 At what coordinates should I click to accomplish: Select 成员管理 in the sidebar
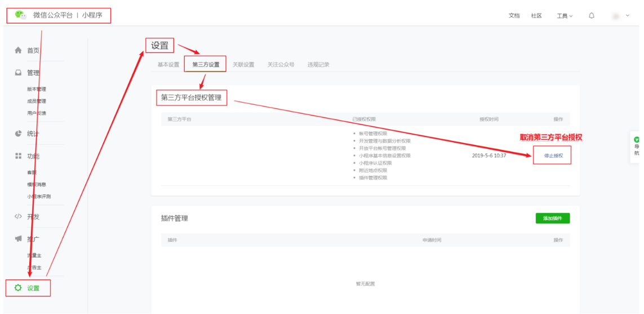[37, 101]
